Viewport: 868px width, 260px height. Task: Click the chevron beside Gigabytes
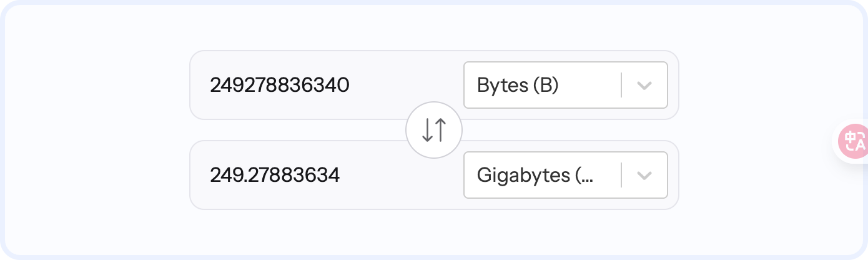(644, 175)
